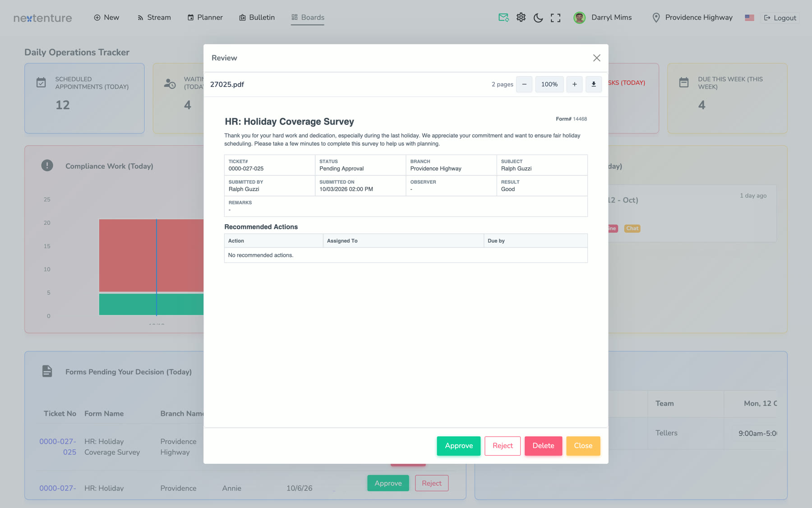The width and height of the screenshot is (812, 508).
Task: Click the Scheduled Appointments card
Action: (84, 98)
